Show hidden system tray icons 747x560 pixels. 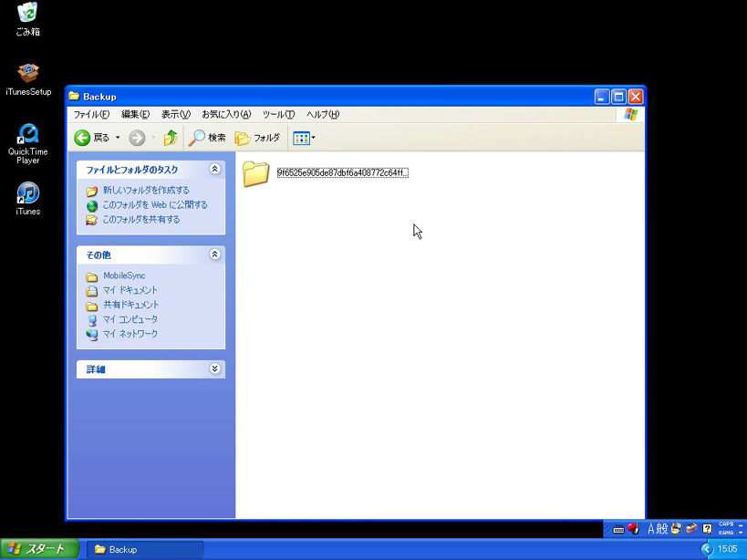coord(707,550)
